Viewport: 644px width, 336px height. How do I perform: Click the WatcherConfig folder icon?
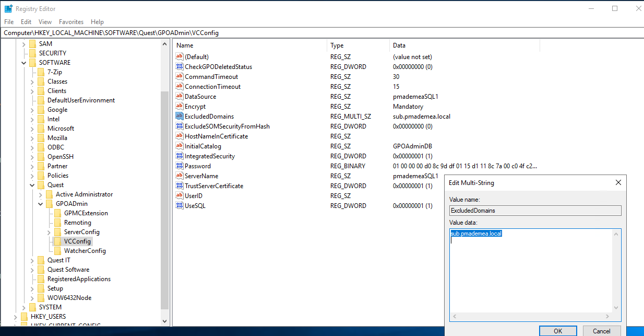[x=57, y=251]
